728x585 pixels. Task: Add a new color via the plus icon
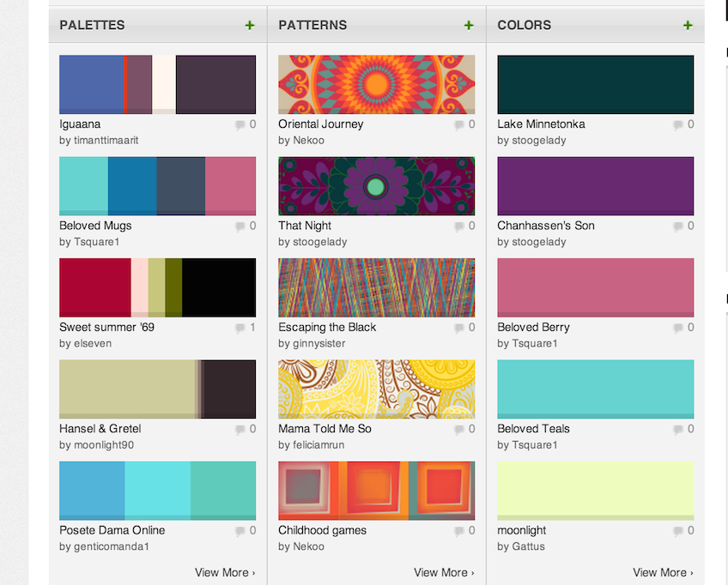pyautogui.click(x=687, y=26)
